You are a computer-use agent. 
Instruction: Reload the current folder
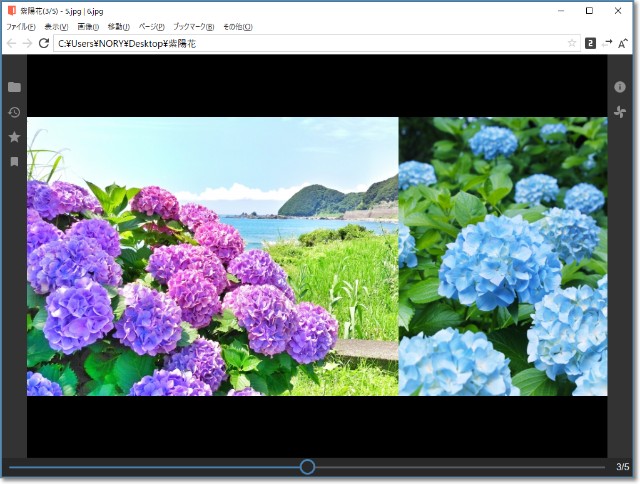[x=44, y=44]
